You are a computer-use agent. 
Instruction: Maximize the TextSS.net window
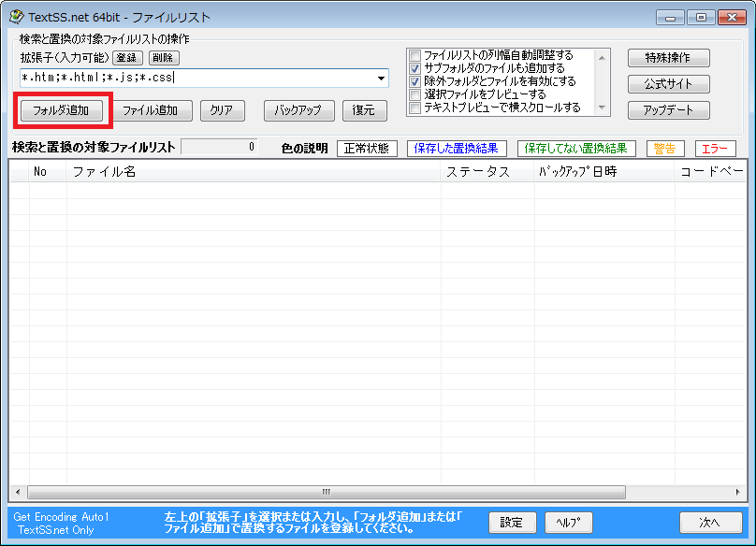click(x=701, y=18)
